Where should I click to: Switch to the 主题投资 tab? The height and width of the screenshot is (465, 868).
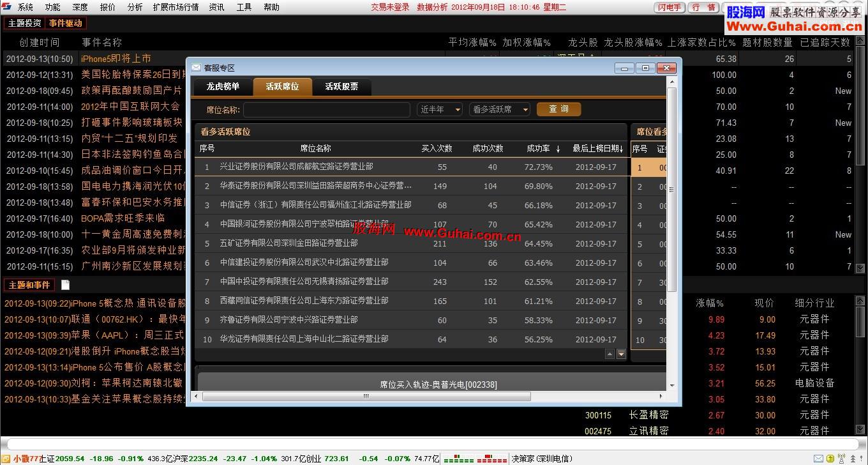tap(24, 23)
